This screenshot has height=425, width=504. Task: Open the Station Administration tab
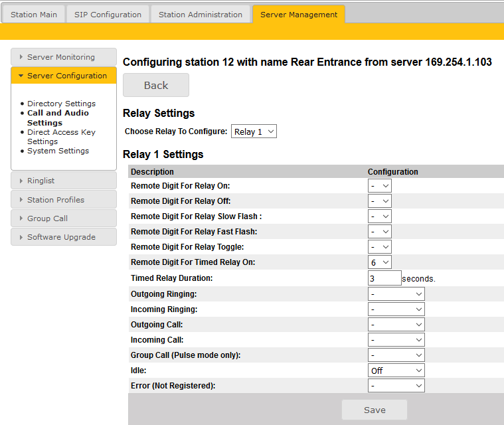tap(201, 15)
